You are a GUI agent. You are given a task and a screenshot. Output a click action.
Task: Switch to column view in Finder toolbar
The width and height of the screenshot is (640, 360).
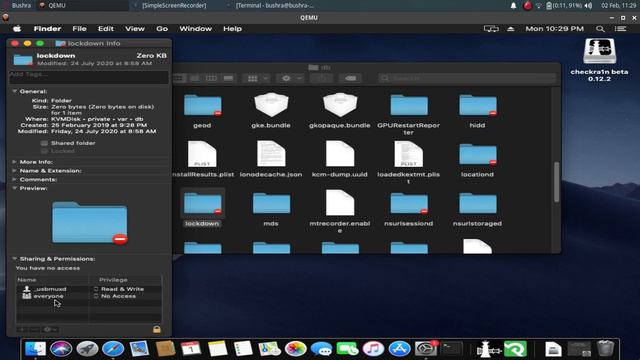coord(211,78)
